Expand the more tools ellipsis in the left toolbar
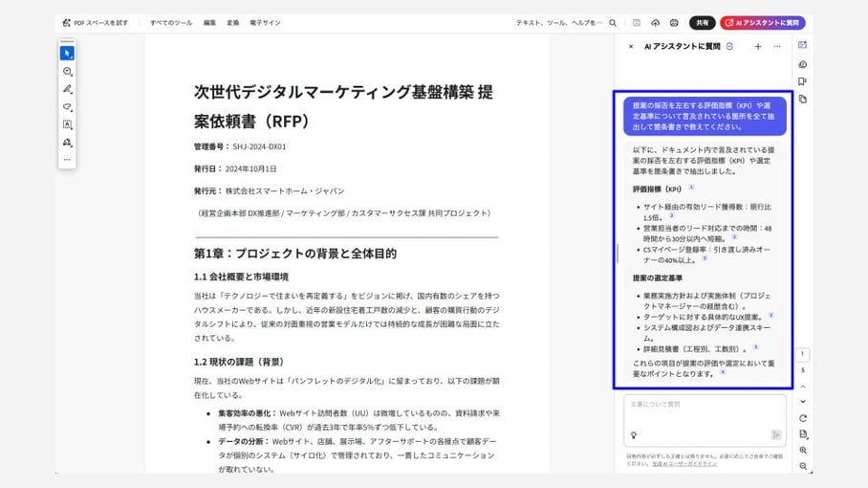 (67, 160)
